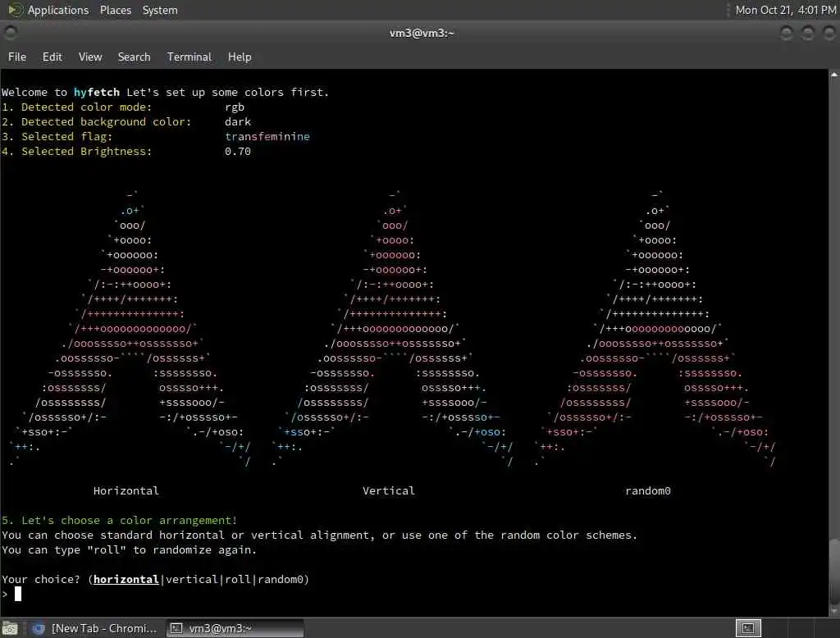The width and height of the screenshot is (840, 638).
Task: Click the 'Detected color mode:' label
Action: pyautogui.click(x=86, y=107)
